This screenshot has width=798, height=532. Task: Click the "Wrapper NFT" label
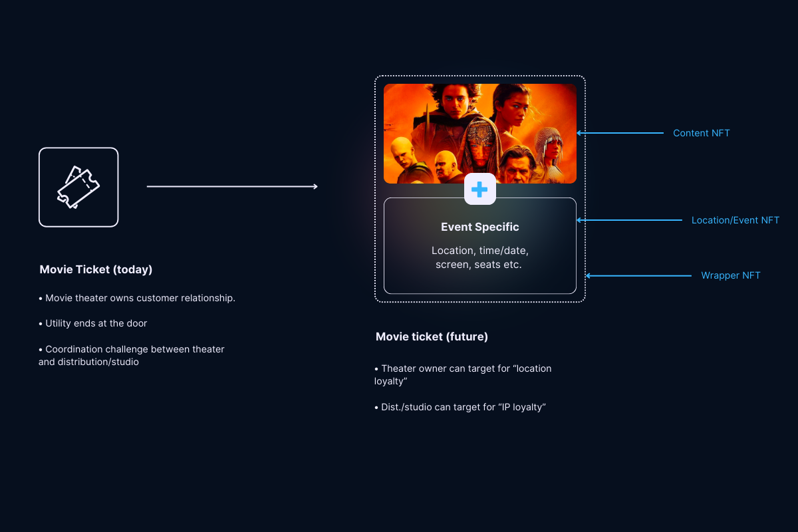[x=730, y=275]
